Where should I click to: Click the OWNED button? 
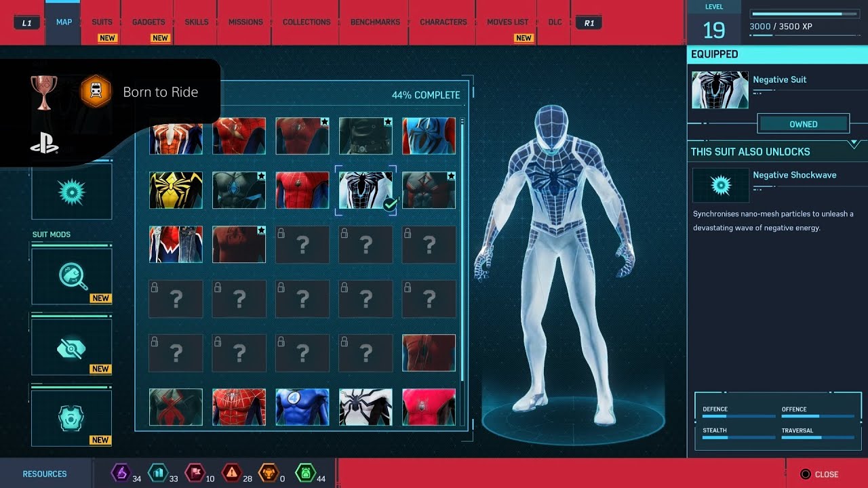point(803,124)
